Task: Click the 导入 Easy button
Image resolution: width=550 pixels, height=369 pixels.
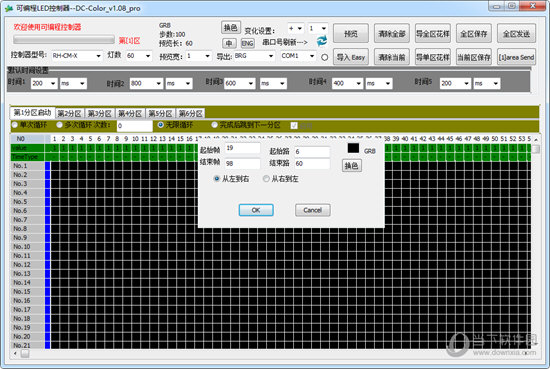Action: (351, 57)
